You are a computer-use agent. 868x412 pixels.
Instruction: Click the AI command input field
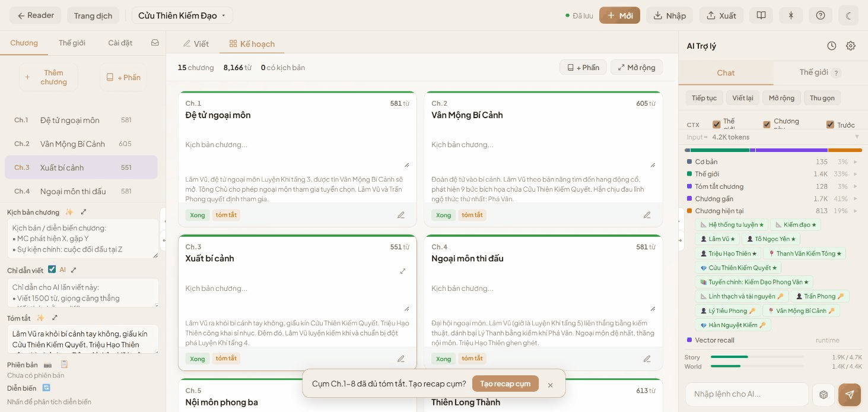(746, 394)
